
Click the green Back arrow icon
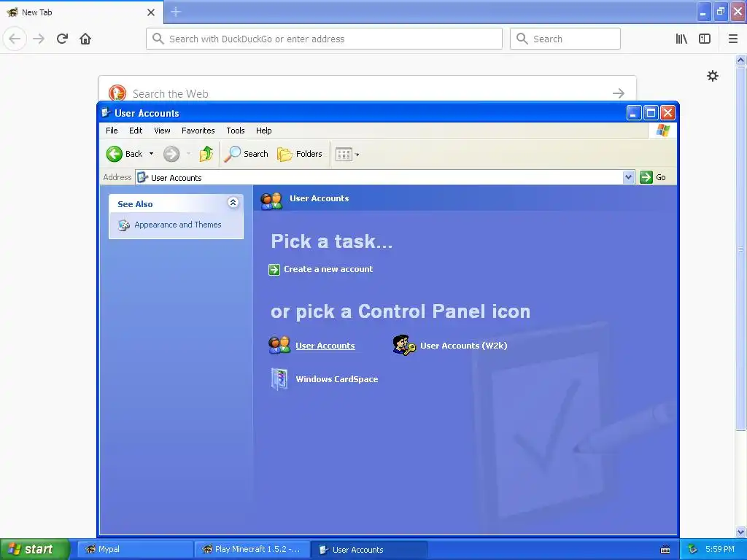pos(115,154)
